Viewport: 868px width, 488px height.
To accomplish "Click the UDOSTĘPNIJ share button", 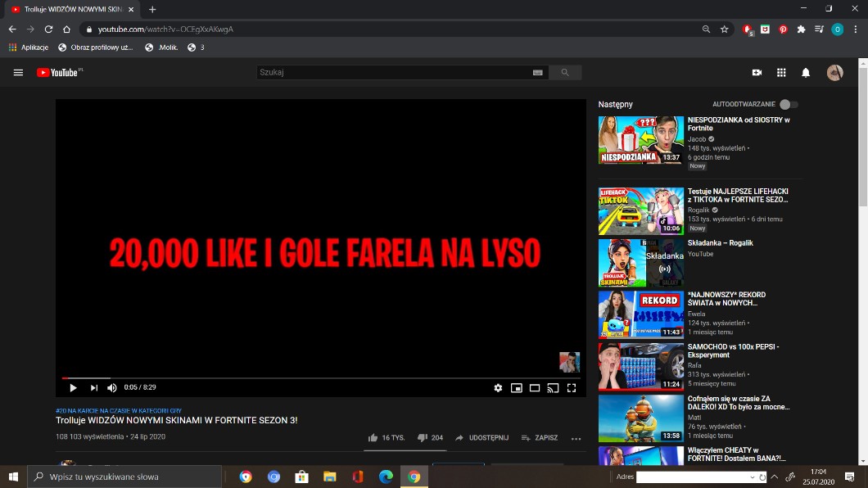I will pyautogui.click(x=481, y=438).
